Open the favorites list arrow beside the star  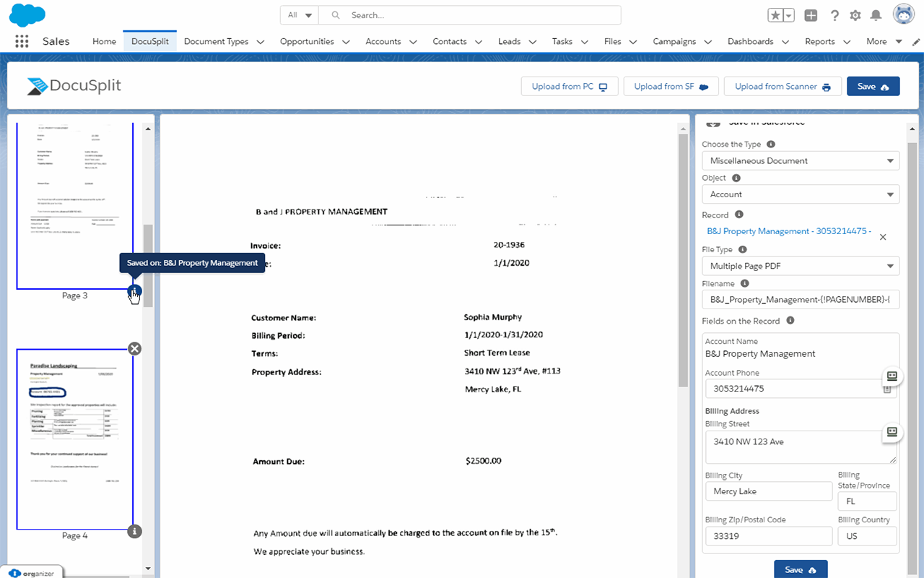[788, 15]
